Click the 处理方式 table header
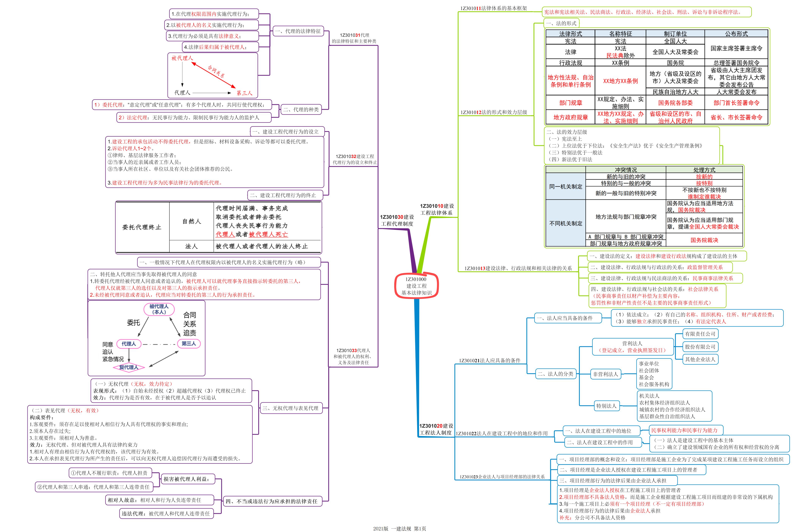This screenshot has width=800, height=532. pos(704,170)
